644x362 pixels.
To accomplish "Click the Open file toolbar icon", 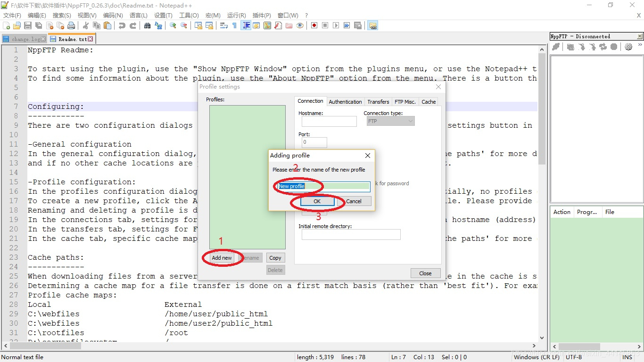I will tap(17, 25).
